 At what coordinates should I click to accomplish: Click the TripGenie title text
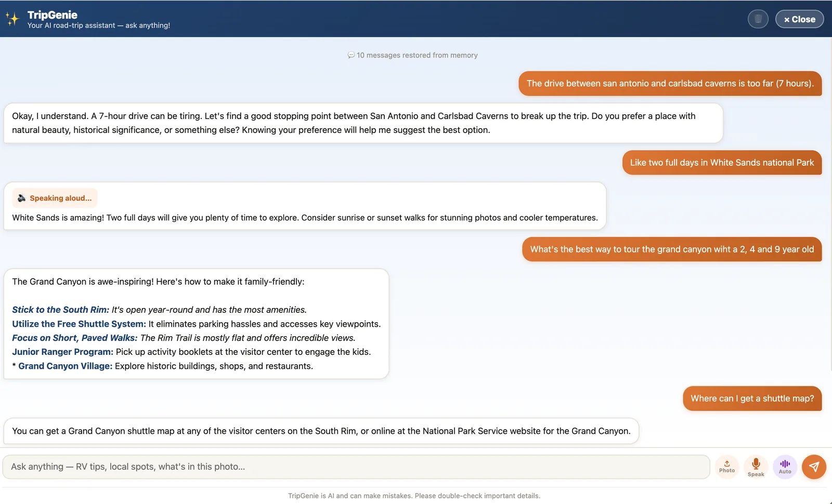tap(53, 15)
